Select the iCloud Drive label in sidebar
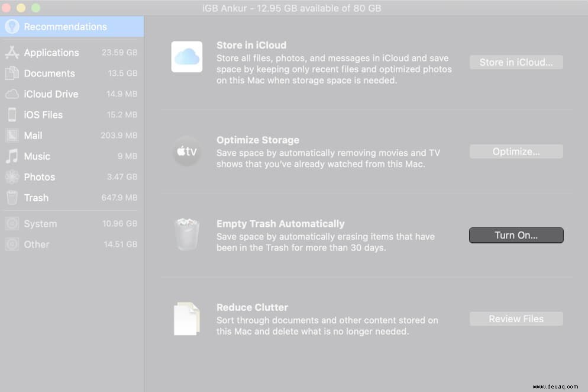Viewport: 588px width, 392px height. [51, 94]
